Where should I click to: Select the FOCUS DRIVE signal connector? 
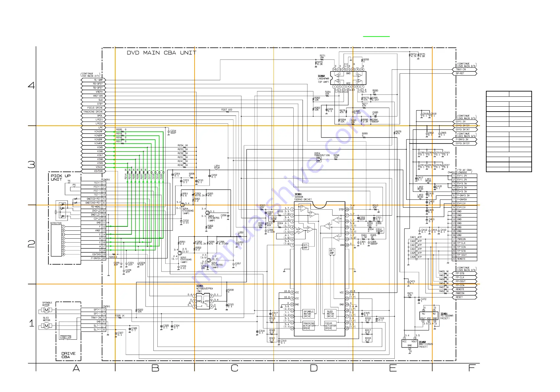[x=93, y=108]
